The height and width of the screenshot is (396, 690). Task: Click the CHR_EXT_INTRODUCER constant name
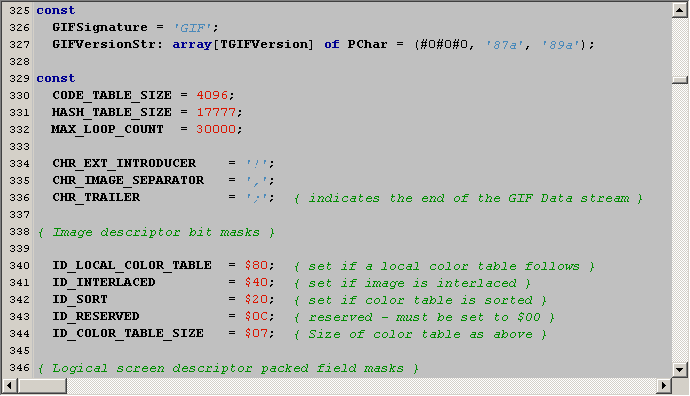[x=124, y=164]
